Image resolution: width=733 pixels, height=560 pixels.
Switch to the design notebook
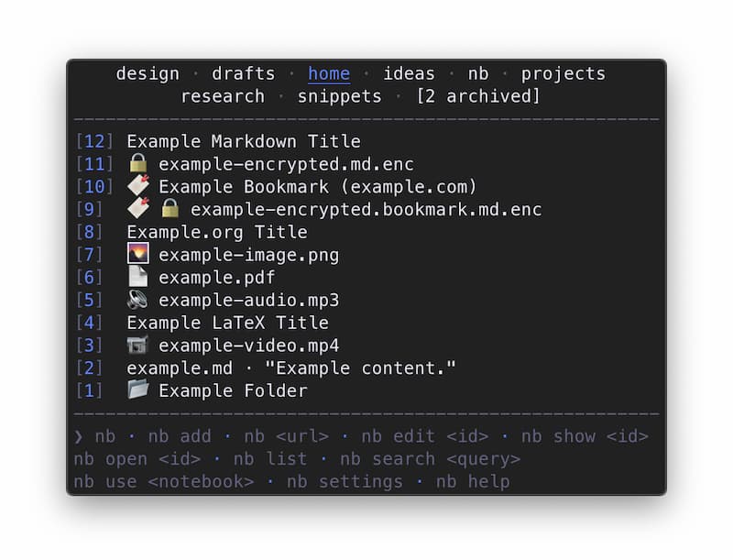(148, 74)
